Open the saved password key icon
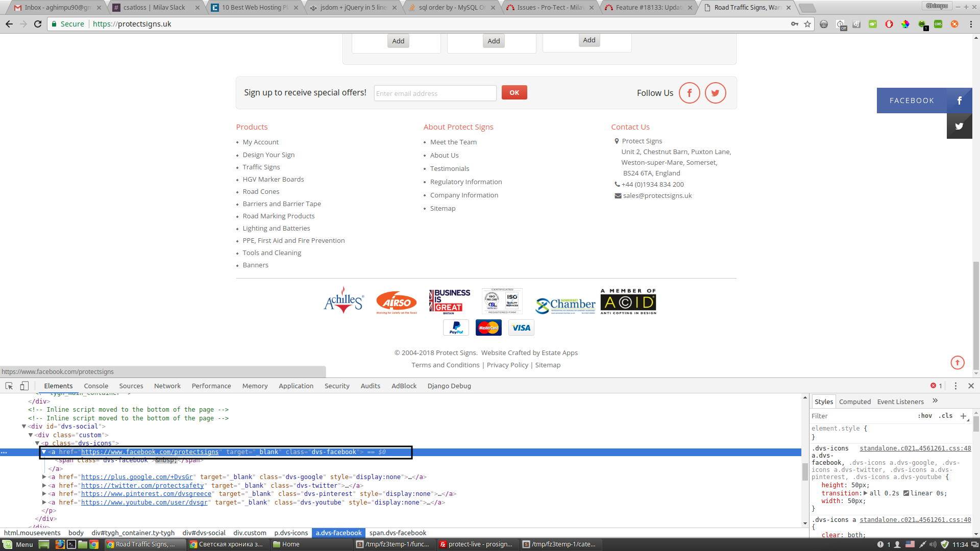 click(x=795, y=24)
